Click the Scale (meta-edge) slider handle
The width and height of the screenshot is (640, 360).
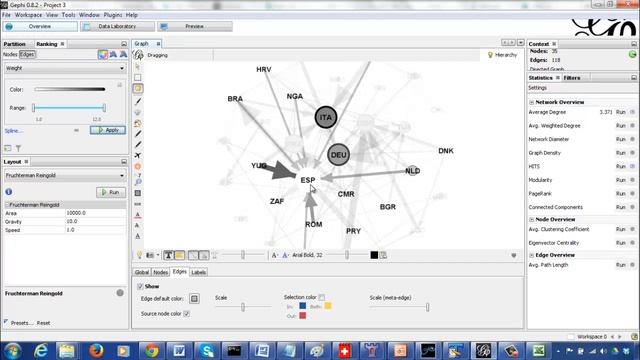[427, 307]
